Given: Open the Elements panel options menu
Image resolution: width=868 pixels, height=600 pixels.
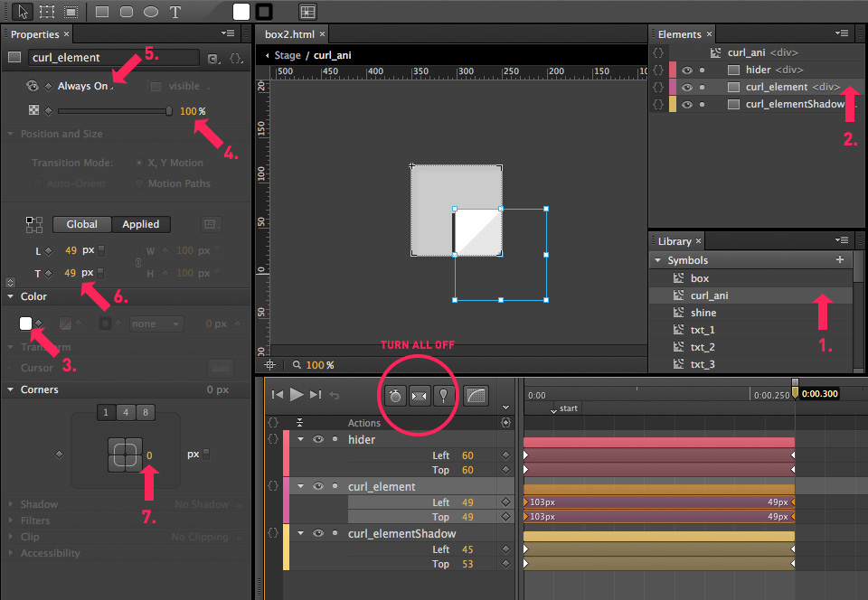Looking at the screenshot, I should 842,33.
